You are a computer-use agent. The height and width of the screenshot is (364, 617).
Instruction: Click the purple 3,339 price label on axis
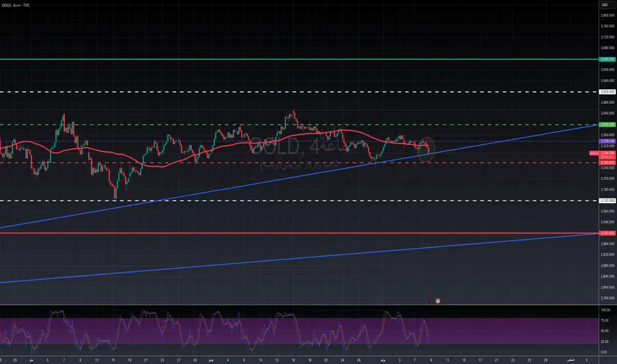pyautogui.click(x=607, y=141)
